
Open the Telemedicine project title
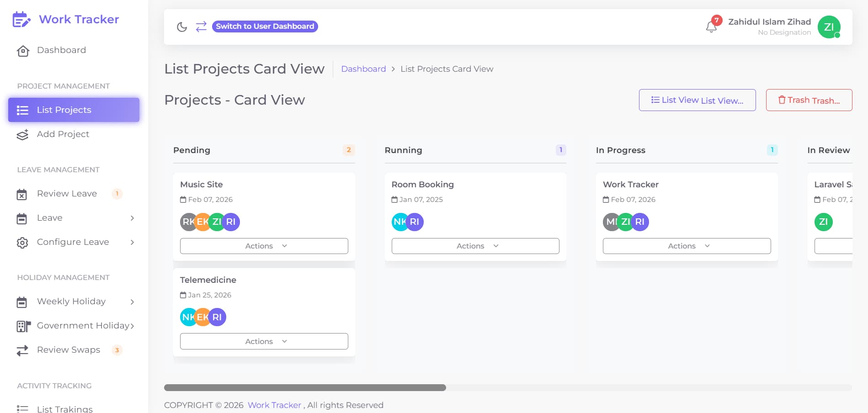[208, 280]
